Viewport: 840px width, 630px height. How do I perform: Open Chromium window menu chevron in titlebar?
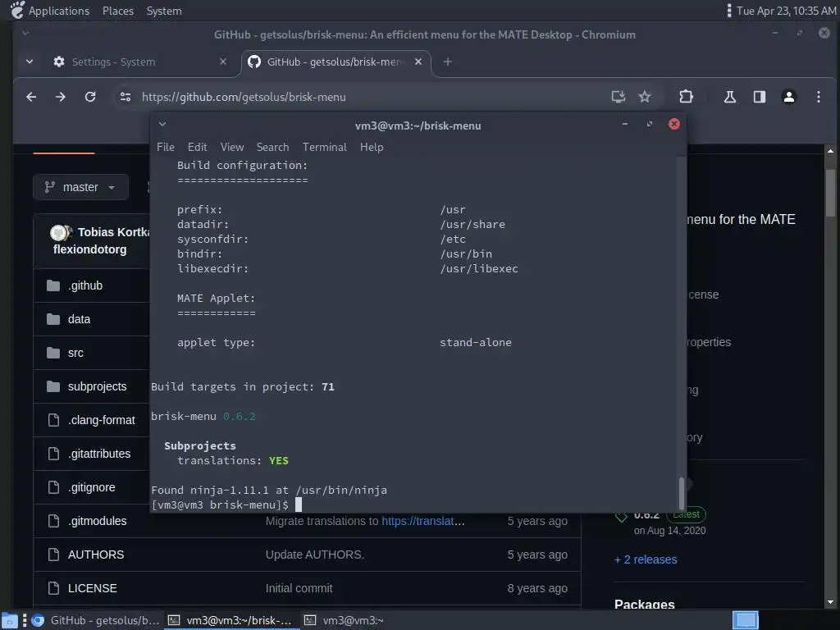pos(25,33)
